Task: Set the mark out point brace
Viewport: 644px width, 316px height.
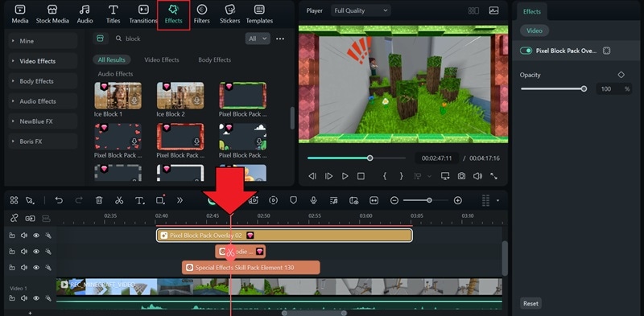Action: tap(401, 176)
